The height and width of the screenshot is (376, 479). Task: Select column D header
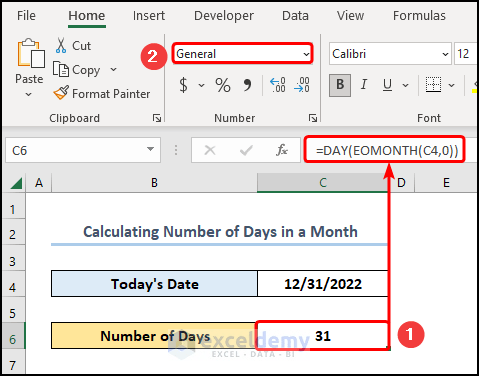tap(401, 183)
